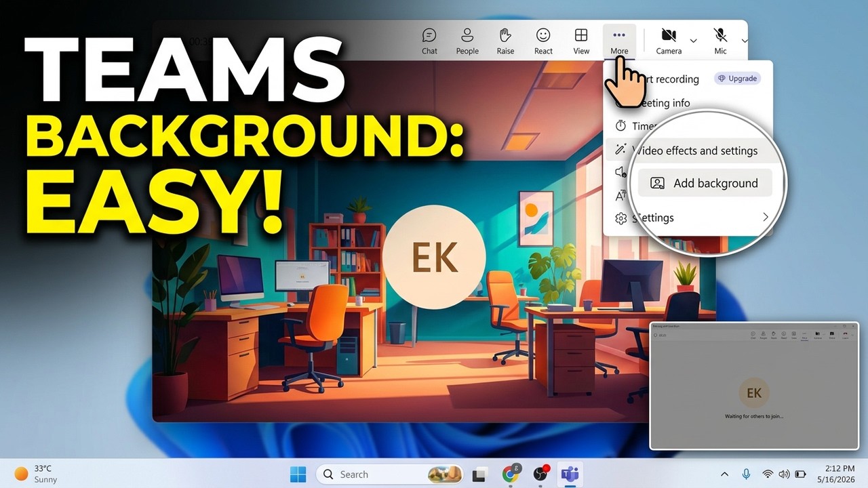The image size is (868, 488).
Task: Click the People icon in the small window
Action: (x=763, y=335)
